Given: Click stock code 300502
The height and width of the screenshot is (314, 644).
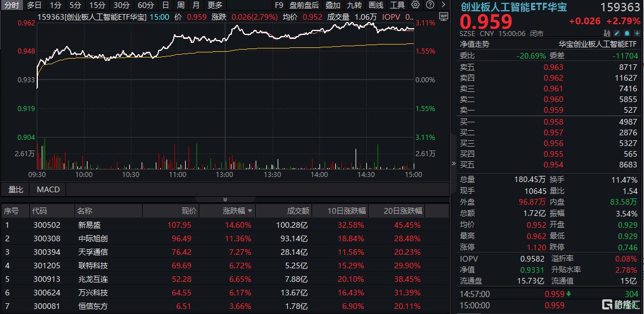Looking at the screenshot, I should pyautogui.click(x=46, y=225).
